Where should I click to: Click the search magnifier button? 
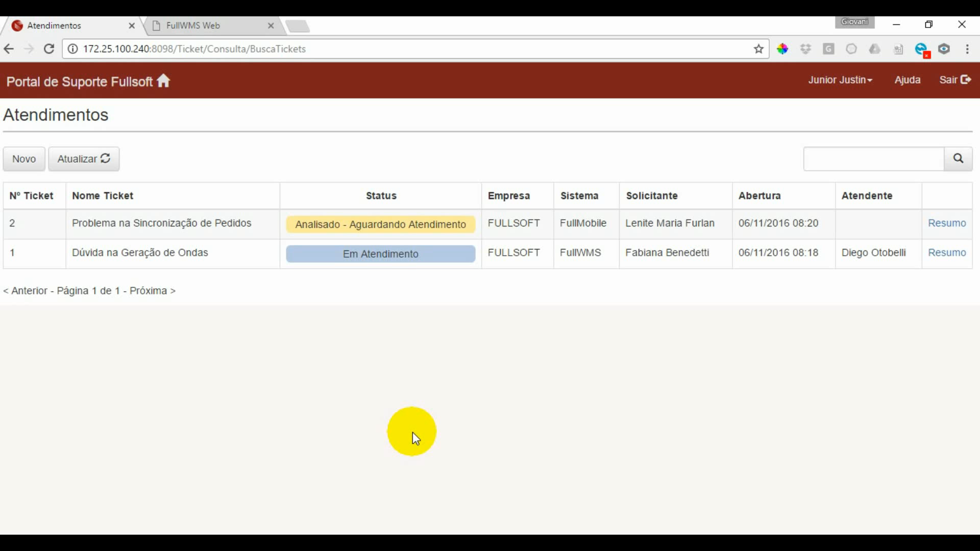(x=958, y=159)
